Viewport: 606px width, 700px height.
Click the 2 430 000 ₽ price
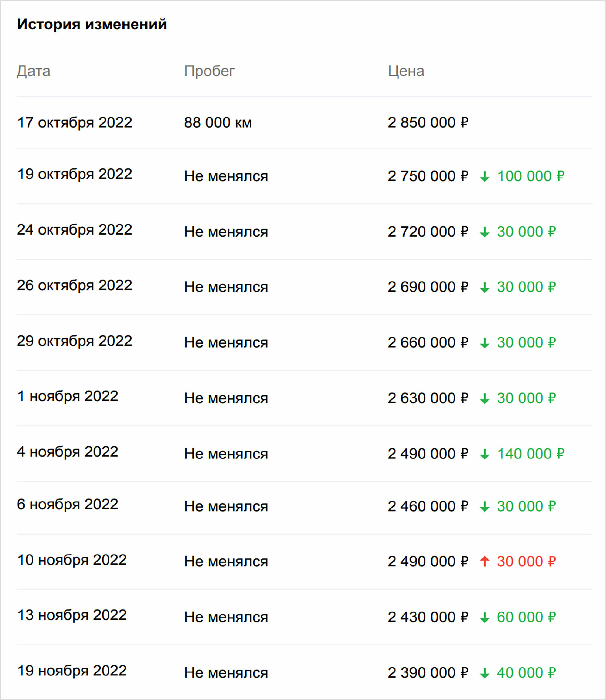(x=428, y=618)
